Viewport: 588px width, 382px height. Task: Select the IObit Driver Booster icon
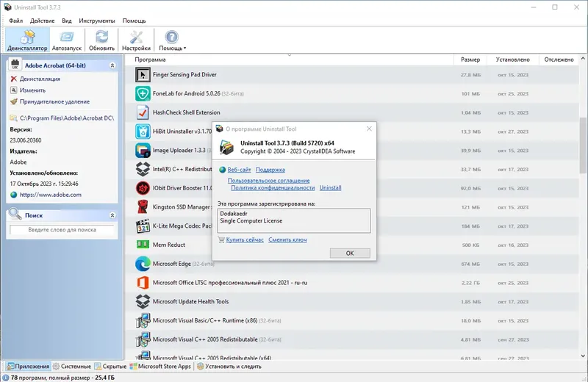143,188
